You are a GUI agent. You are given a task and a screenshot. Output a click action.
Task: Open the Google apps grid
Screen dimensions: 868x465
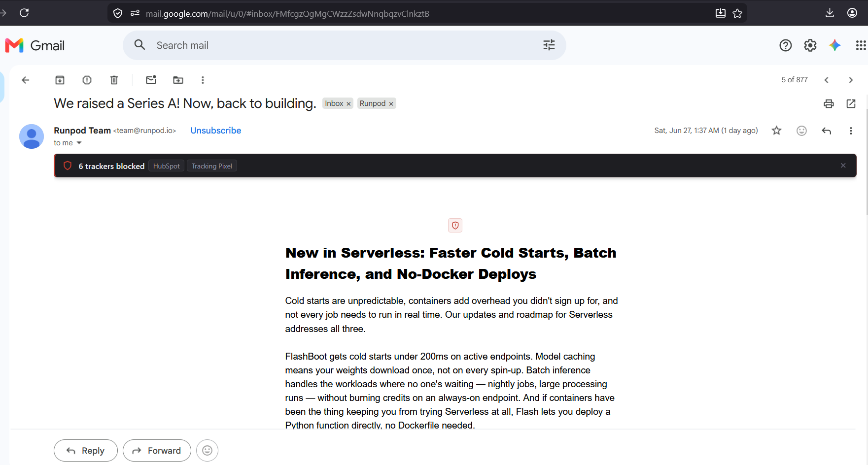861,45
